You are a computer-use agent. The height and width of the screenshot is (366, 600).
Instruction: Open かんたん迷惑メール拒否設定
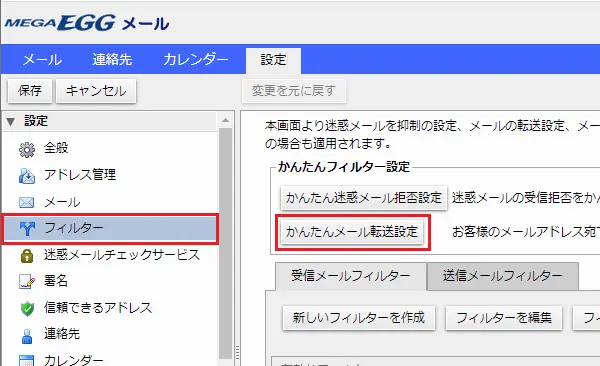point(364,198)
